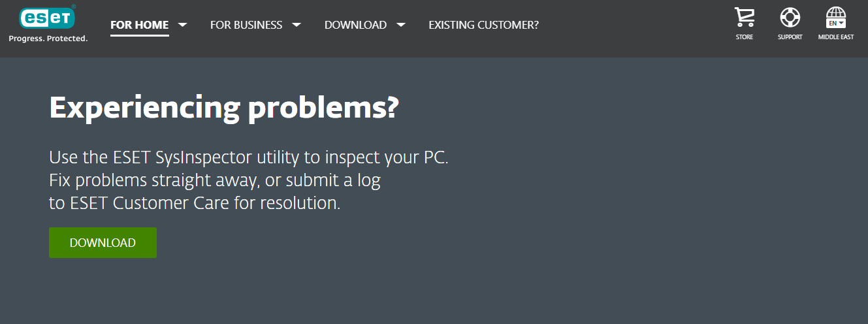Viewport: 868px width, 324px height.
Task: Open the DOWNLOAD menu in the navigation bar
Action: pyautogui.click(x=355, y=25)
